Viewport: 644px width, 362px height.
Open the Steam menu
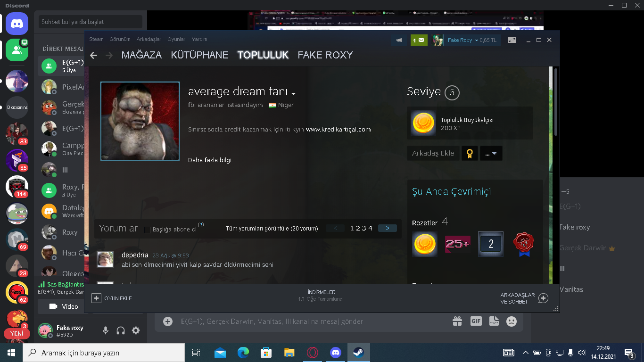(96, 39)
